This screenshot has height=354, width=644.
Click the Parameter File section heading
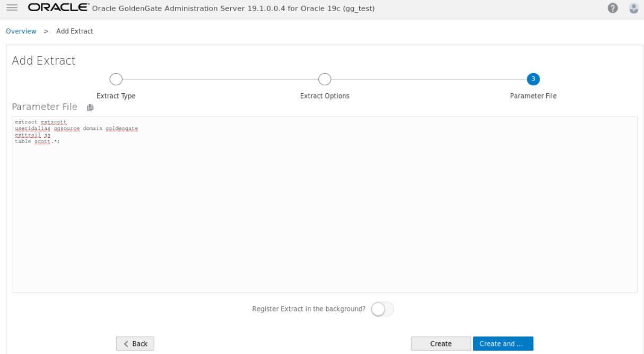click(x=45, y=107)
